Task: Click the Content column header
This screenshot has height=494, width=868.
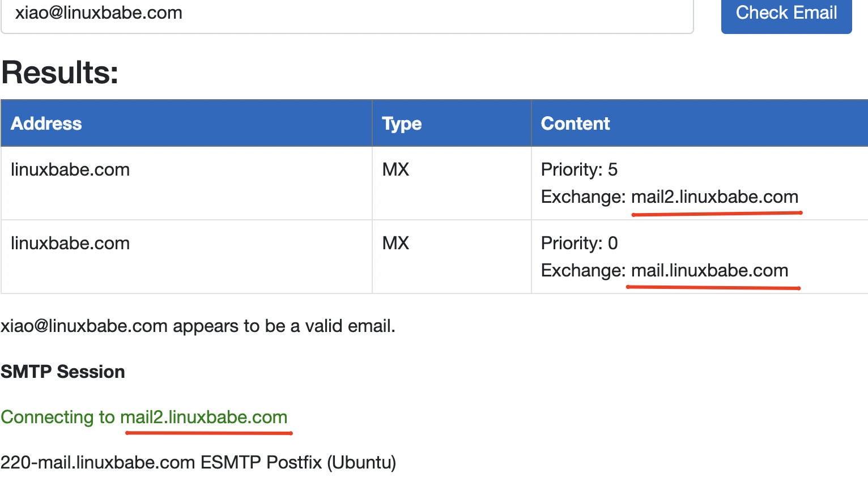Action: (575, 123)
